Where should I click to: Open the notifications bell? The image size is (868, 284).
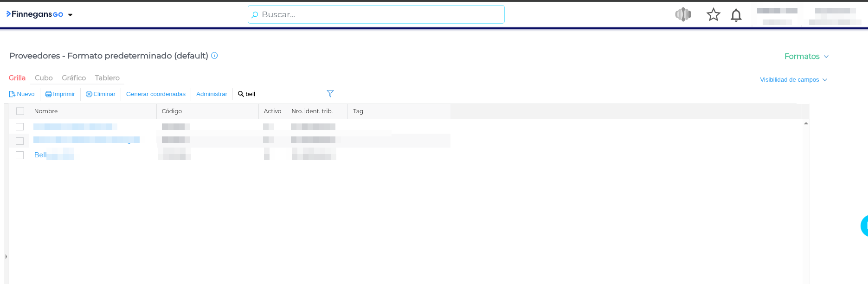pyautogui.click(x=736, y=15)
